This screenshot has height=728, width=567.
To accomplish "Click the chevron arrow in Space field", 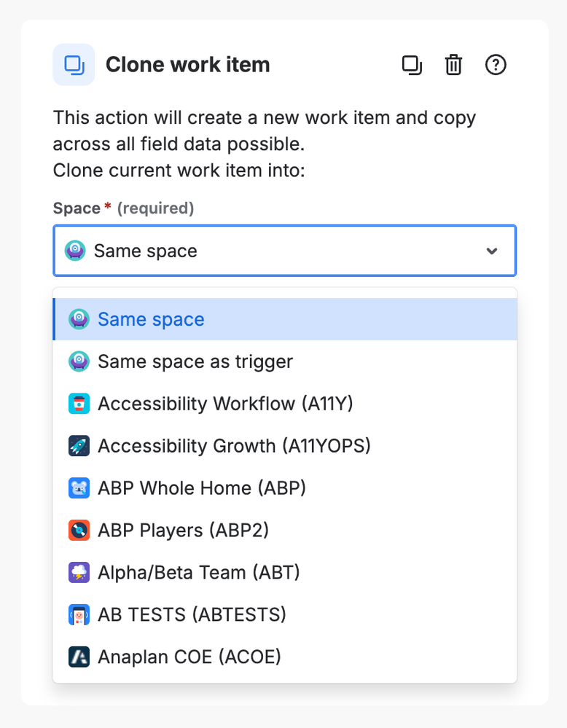I will pos(492,251).
